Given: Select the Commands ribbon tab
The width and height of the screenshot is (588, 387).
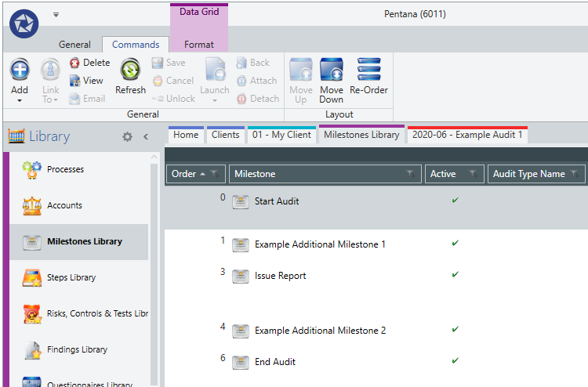Looking at the screenshot, I should pos(136,45).
